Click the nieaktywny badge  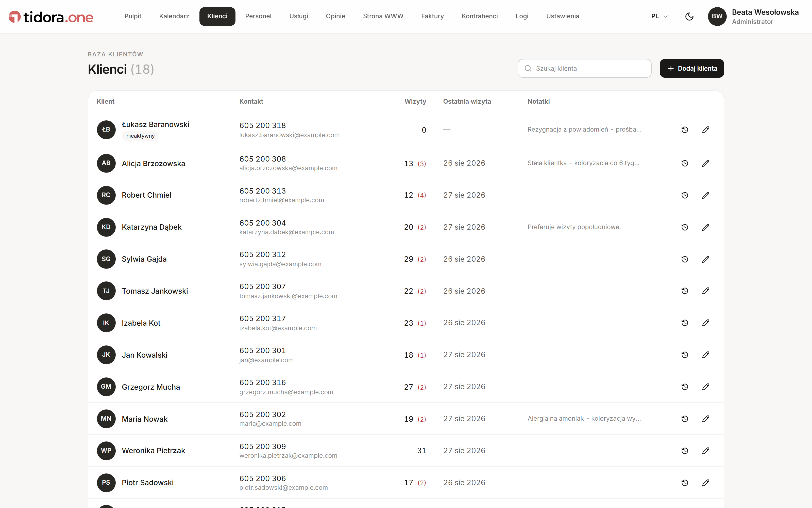pyautogui.click(x=140, y=136)
